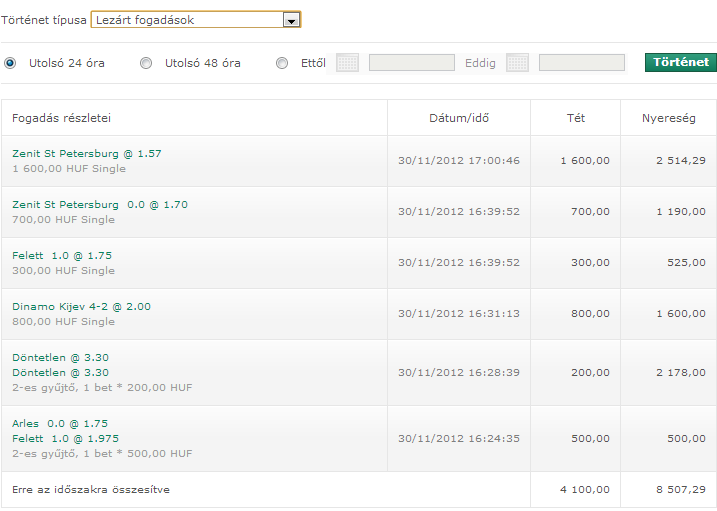Click the green Történet button
This screenshot has height=511, width=717.
680,62
